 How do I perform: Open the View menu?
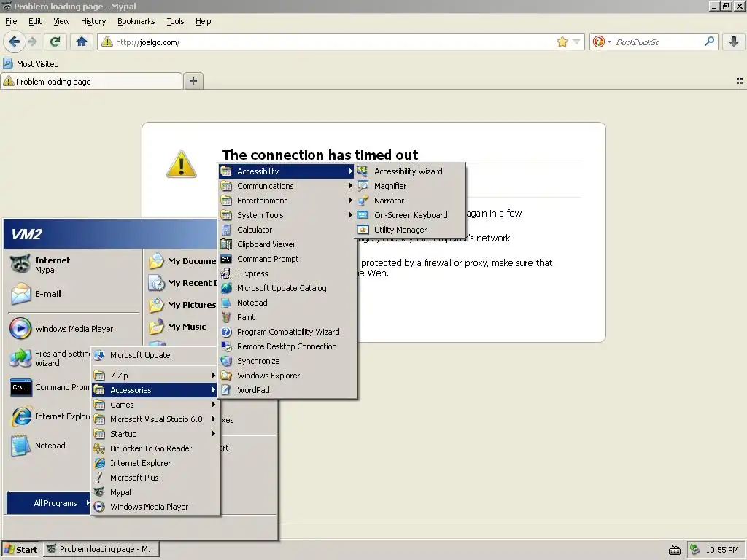(x=61, y=21)
